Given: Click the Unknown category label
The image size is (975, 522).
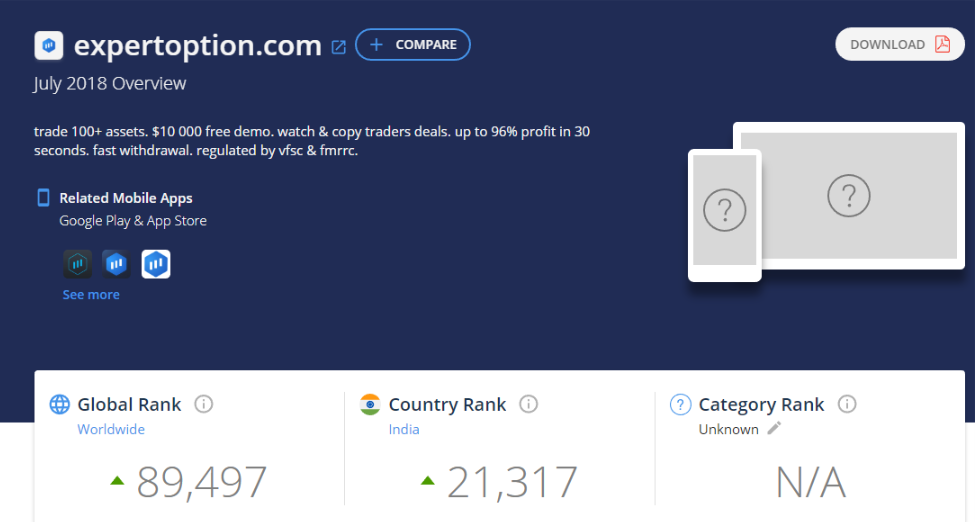Looking at the screenshot, I should (x=728, y=429).
